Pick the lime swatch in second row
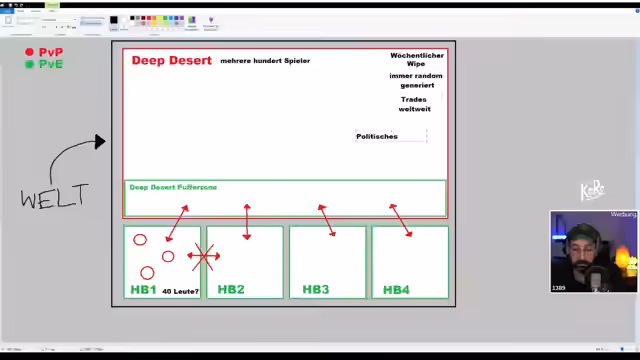The width and height of the screenshot is (640, 360). [165, 23]
